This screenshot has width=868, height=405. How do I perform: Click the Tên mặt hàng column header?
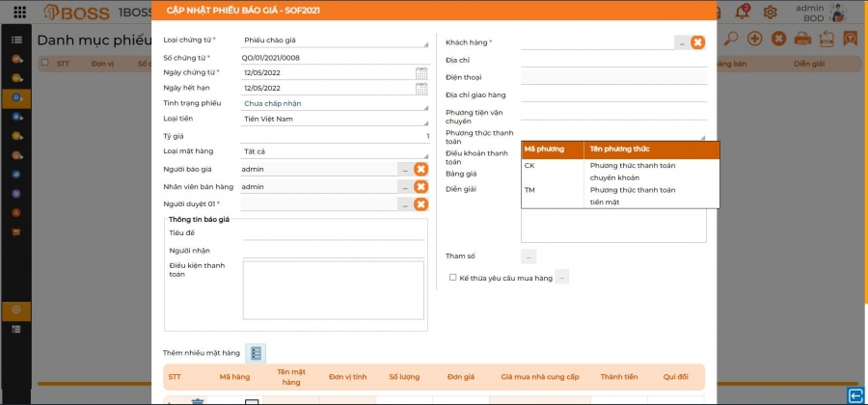pyautogui.click(x=291, y=377)
